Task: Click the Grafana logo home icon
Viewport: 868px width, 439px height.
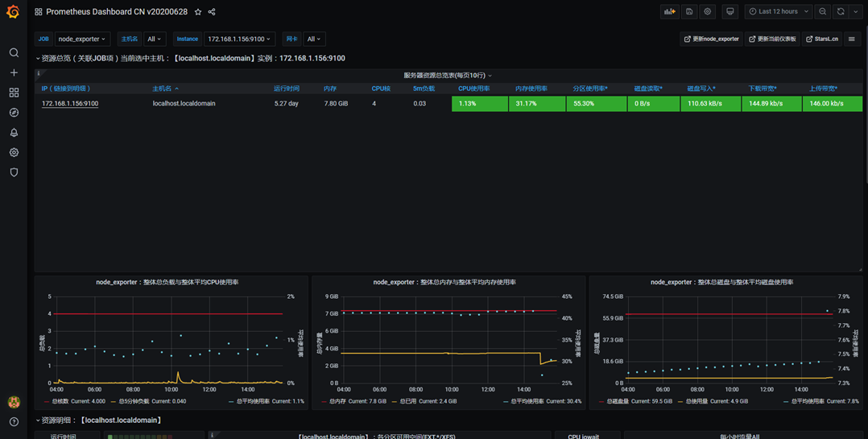Action: pyautogui.click(x=13, y=11)
